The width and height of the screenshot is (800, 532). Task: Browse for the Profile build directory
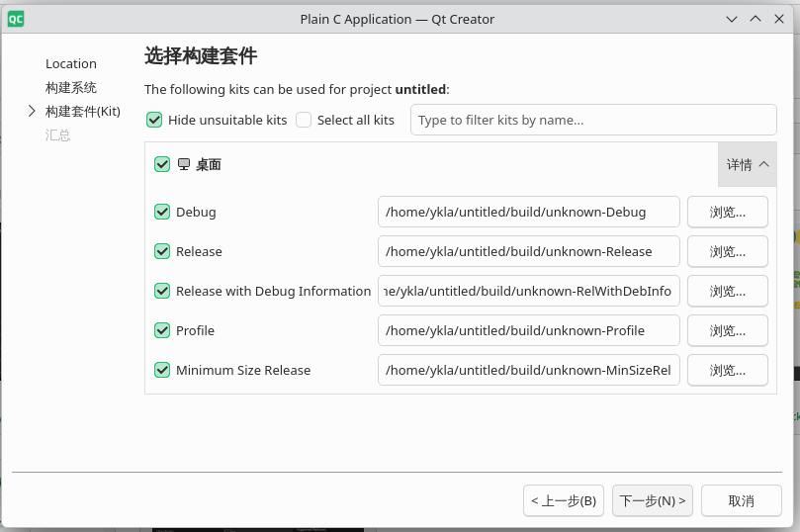coord(728,330)
